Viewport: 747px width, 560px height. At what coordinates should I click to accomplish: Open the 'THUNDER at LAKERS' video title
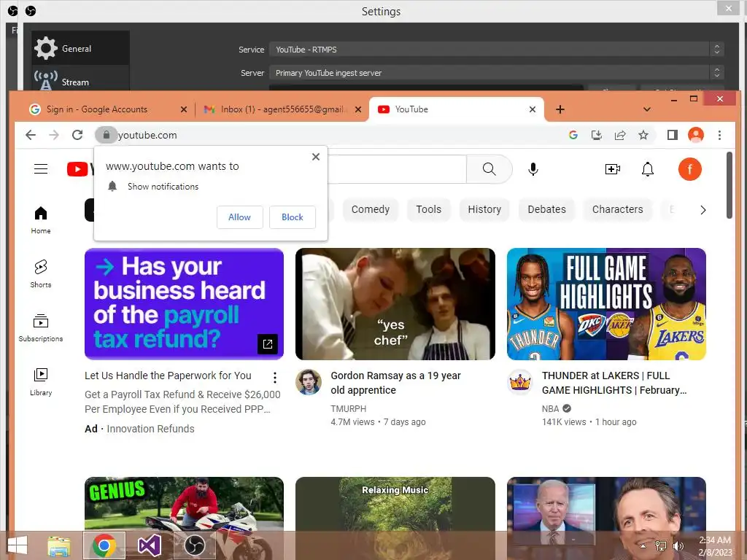614,383
